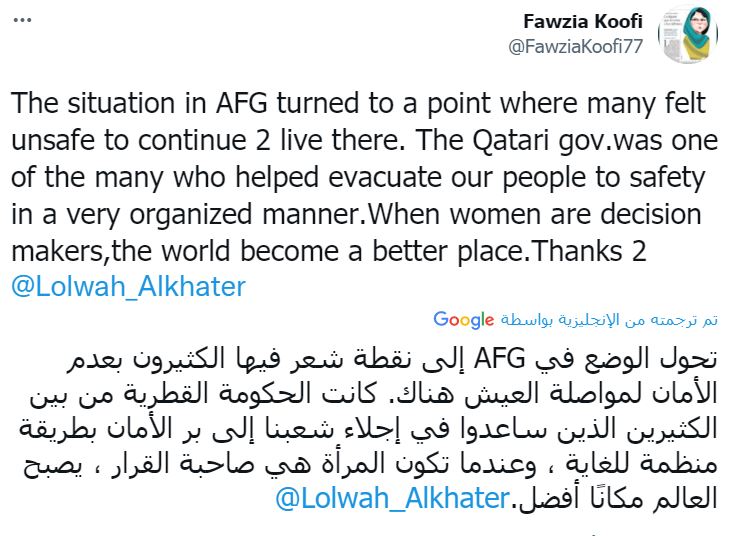The image size is (729, 536).
Task: Click the line starting 'in a very organized manner'
Action: [357, 215]
